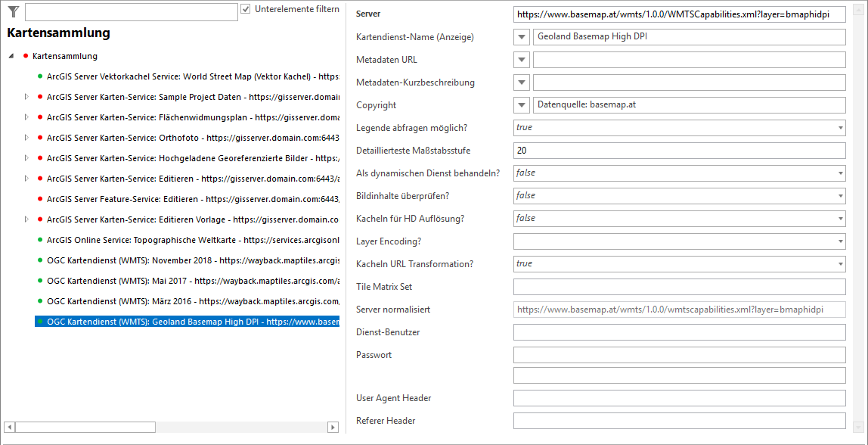Click the filter funnel icon
868x445 pixels.
pyautogui.click(x=13, y=11)
